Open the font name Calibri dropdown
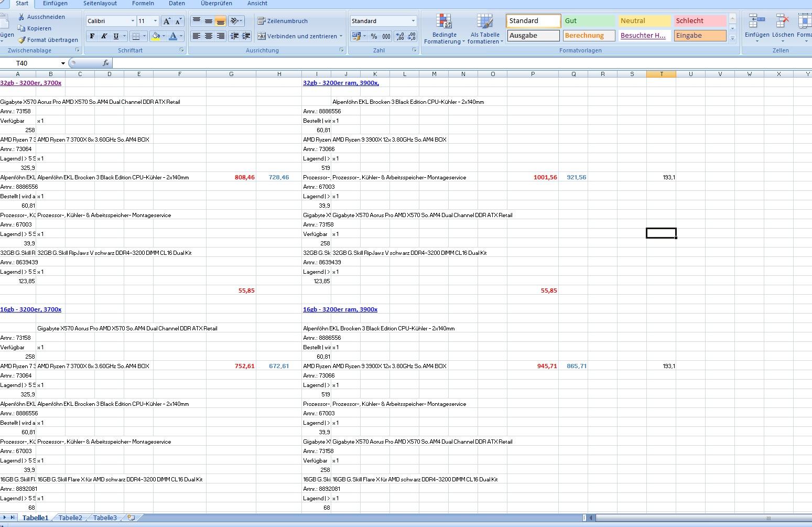812x527 pixels. pos(133,21)
